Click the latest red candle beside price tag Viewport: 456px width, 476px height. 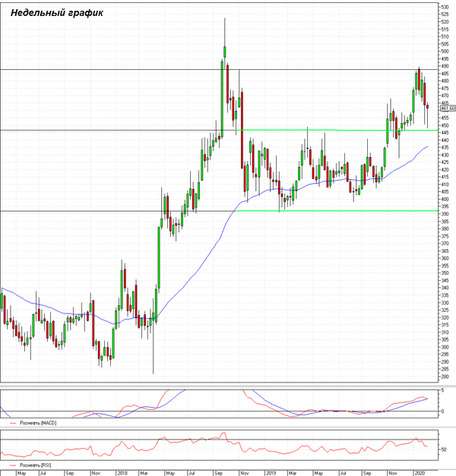coord(427,107)
